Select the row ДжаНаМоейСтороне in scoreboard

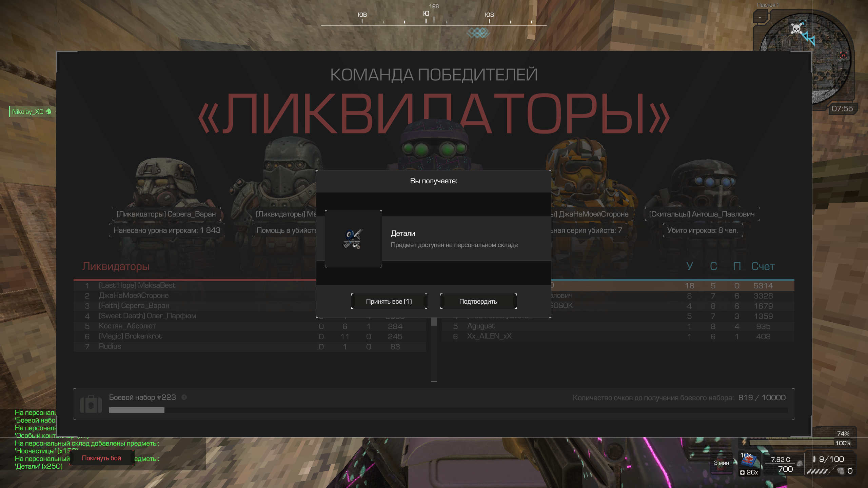click(195, 296)
